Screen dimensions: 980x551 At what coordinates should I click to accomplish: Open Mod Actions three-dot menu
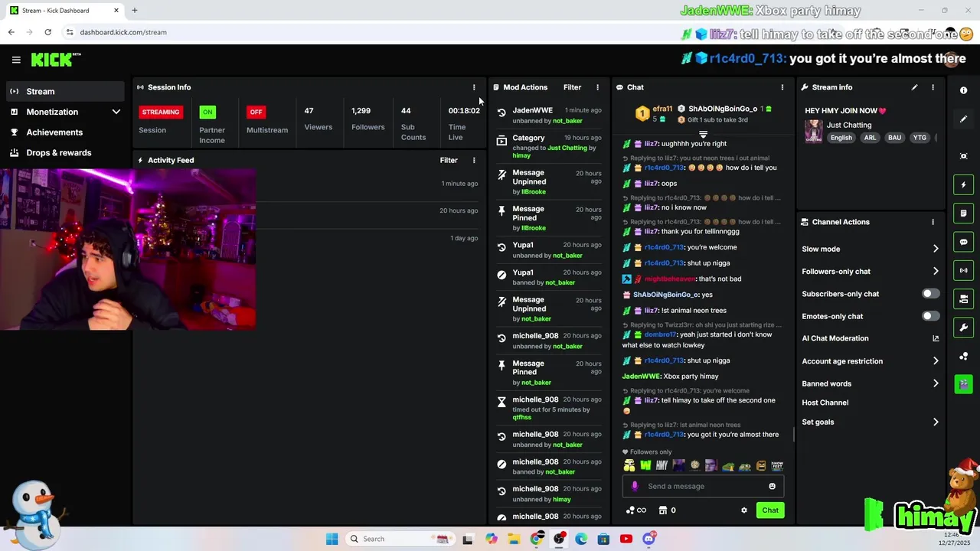click(598, 87)
